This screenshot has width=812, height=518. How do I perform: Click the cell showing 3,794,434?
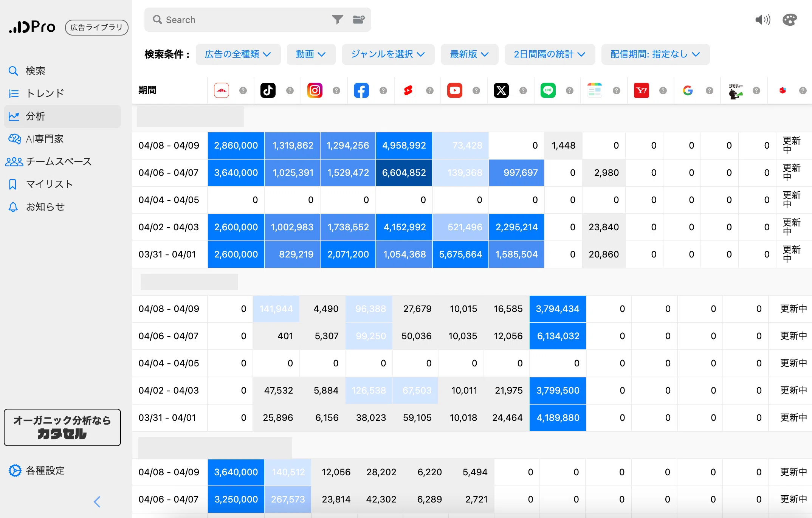click(558, 309)
